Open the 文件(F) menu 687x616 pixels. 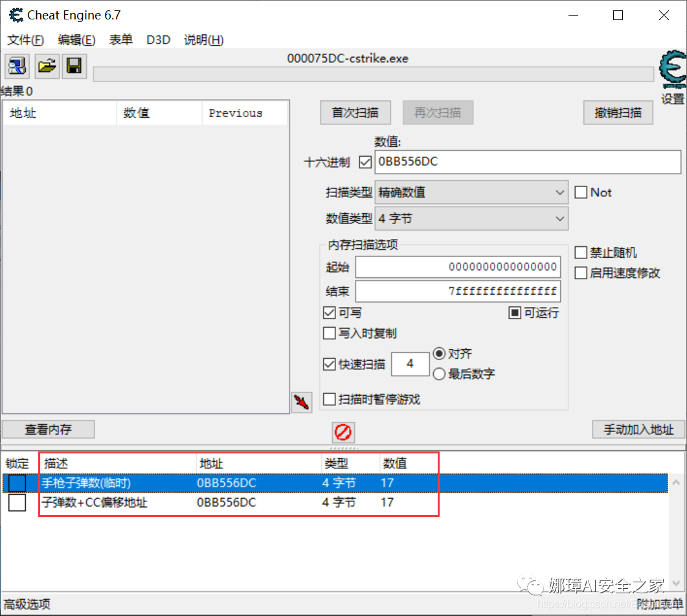point(25,40)
